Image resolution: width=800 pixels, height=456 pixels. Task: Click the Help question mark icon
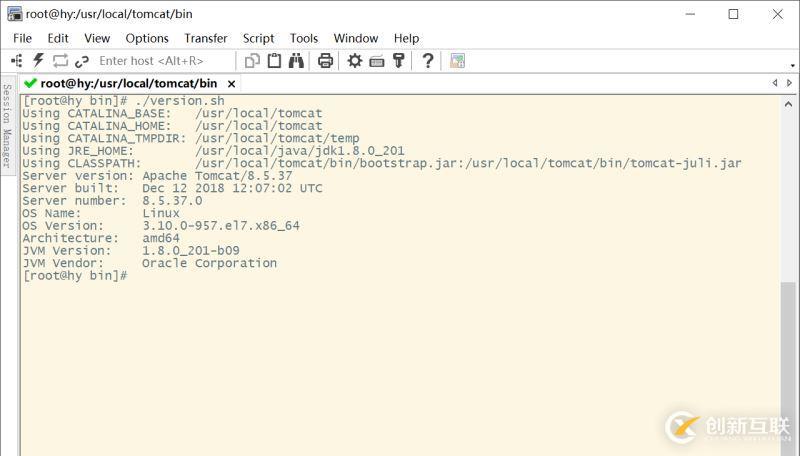pyautogui.click(x=428, y=61)
